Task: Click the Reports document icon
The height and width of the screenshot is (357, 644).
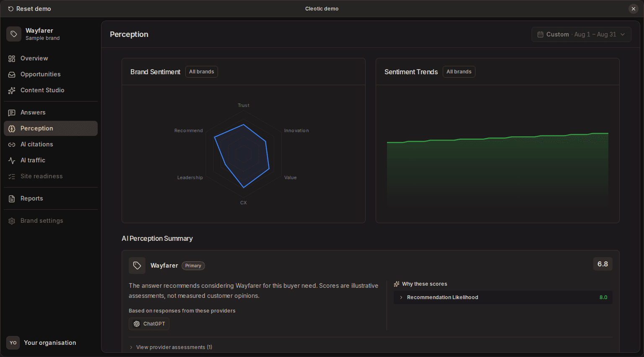Action: click(x=12, y=199)
